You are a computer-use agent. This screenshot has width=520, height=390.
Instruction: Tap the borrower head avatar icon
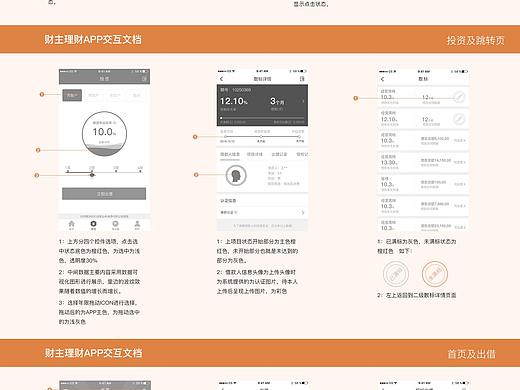[236, 175]
